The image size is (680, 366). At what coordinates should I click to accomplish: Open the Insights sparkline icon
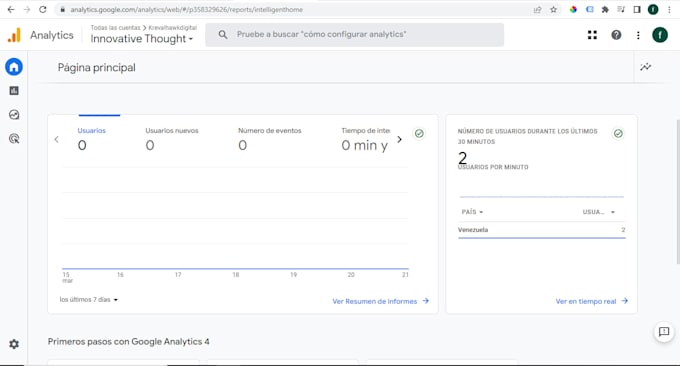646,67
